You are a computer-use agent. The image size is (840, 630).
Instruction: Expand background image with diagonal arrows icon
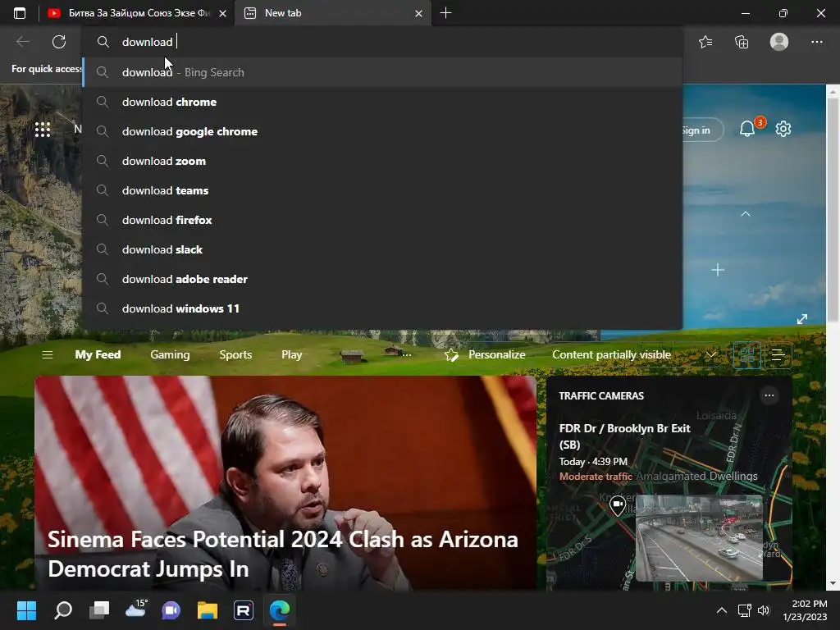click(x=802, y=319)
